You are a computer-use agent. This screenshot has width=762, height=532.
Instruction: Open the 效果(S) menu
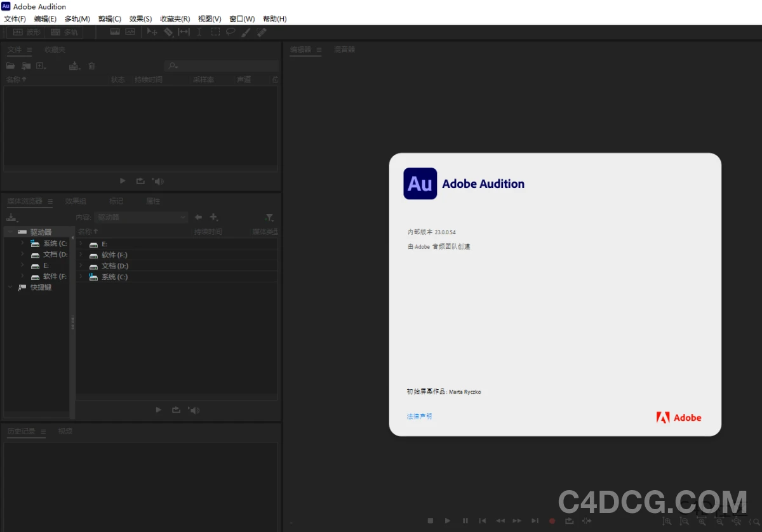coord(140,18)
